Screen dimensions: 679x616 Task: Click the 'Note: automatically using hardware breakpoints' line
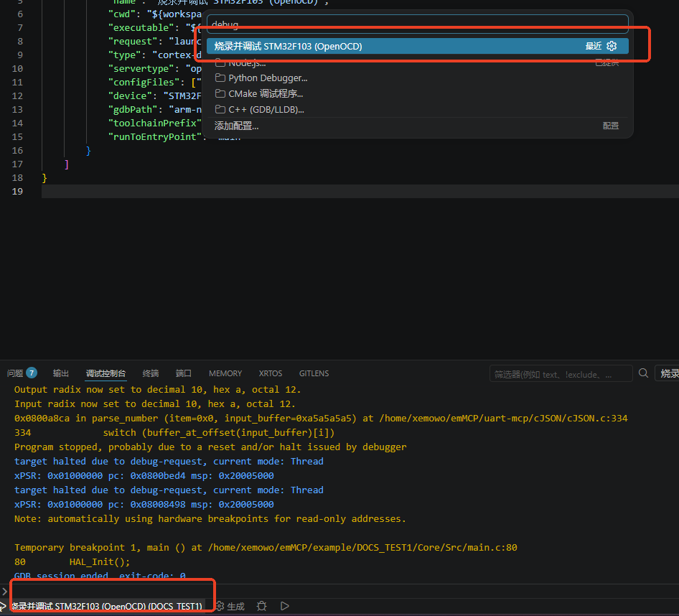[210, 518]
